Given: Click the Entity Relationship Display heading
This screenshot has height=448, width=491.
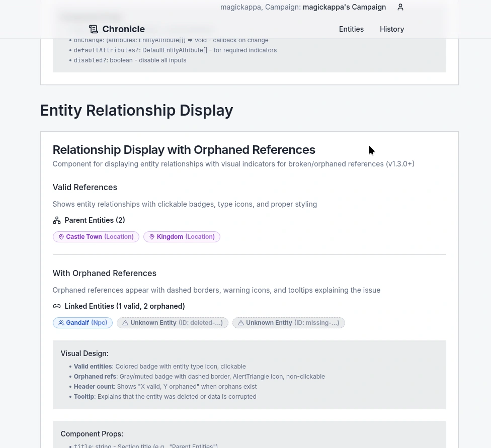Looking at the screenshot, I should point(136,110).
